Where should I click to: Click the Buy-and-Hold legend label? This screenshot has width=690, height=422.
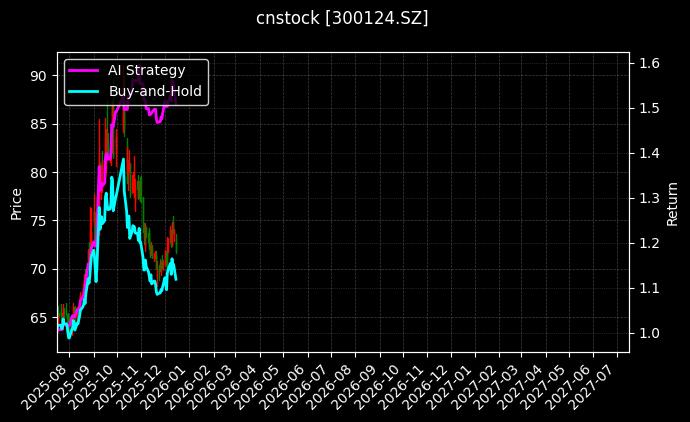pyautogui.click(x=155, y=91)
